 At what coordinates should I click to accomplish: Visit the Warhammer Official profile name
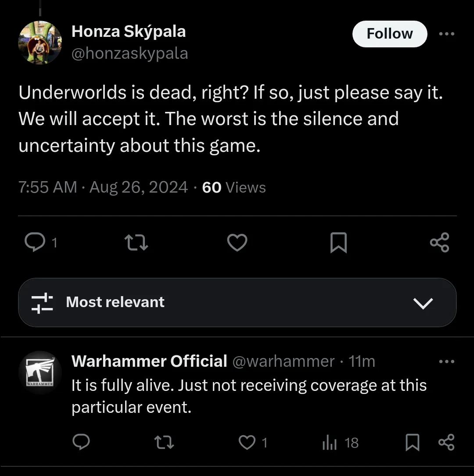[x=149, y=361]
